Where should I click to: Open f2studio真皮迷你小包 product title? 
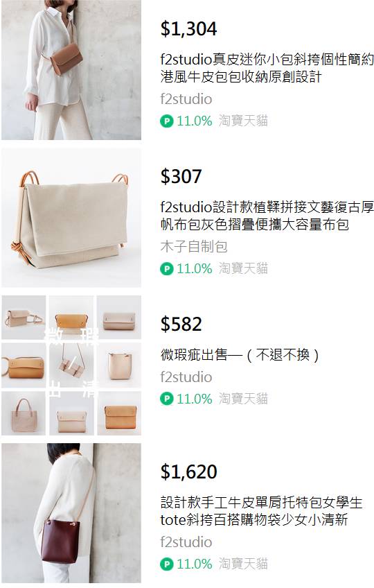267,68
